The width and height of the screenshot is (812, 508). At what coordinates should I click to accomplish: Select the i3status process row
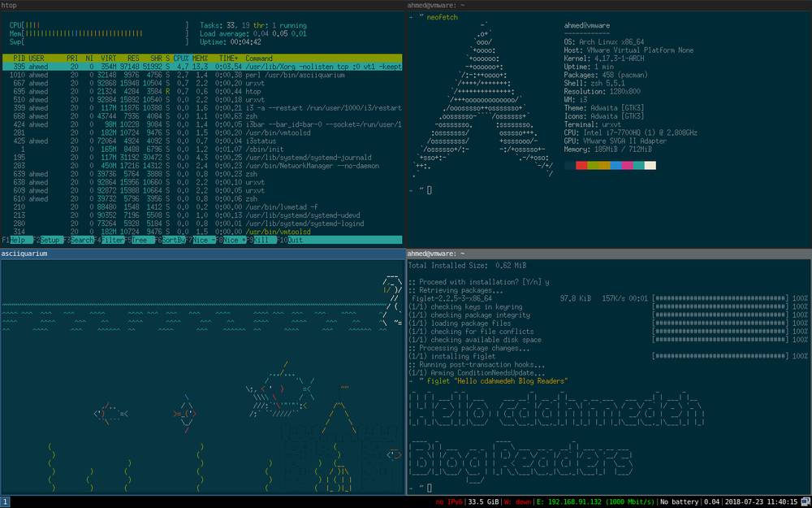202,141
